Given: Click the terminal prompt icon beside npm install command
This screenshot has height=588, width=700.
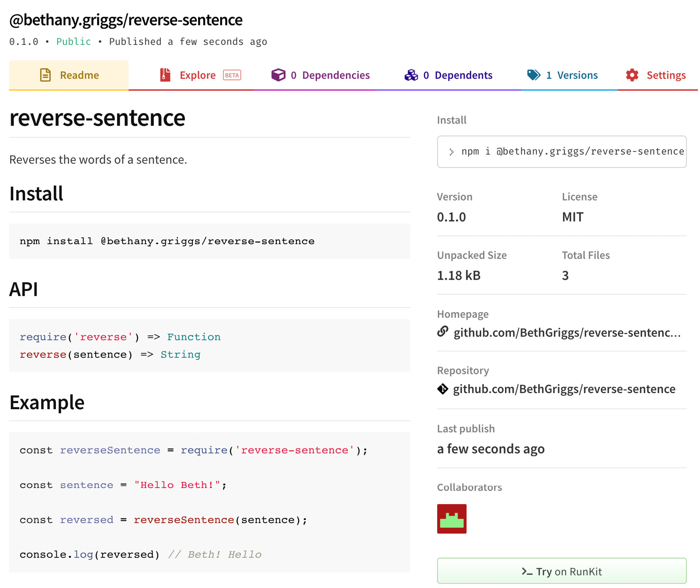Looking at the screenshot, I should [451, 152].
